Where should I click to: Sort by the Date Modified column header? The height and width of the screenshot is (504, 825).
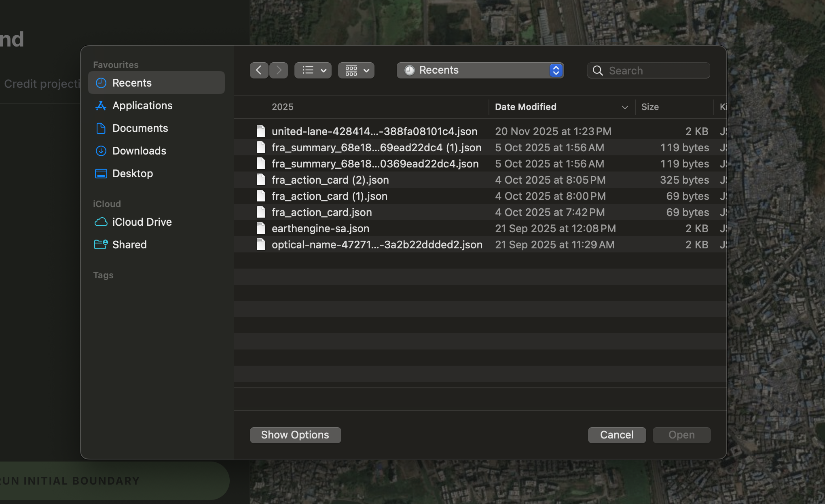coord(562,107)
